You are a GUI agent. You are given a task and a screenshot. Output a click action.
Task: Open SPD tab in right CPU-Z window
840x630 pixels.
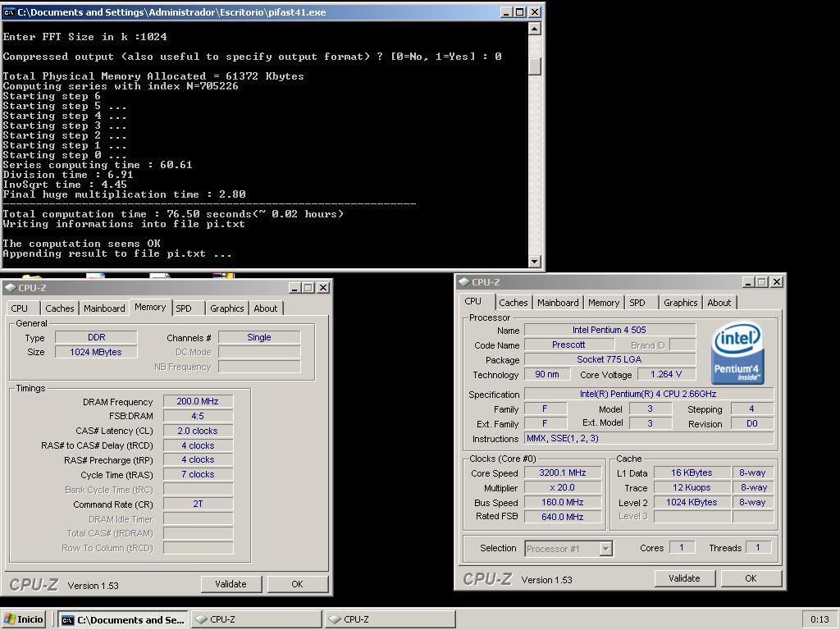[x=637, y=303]
